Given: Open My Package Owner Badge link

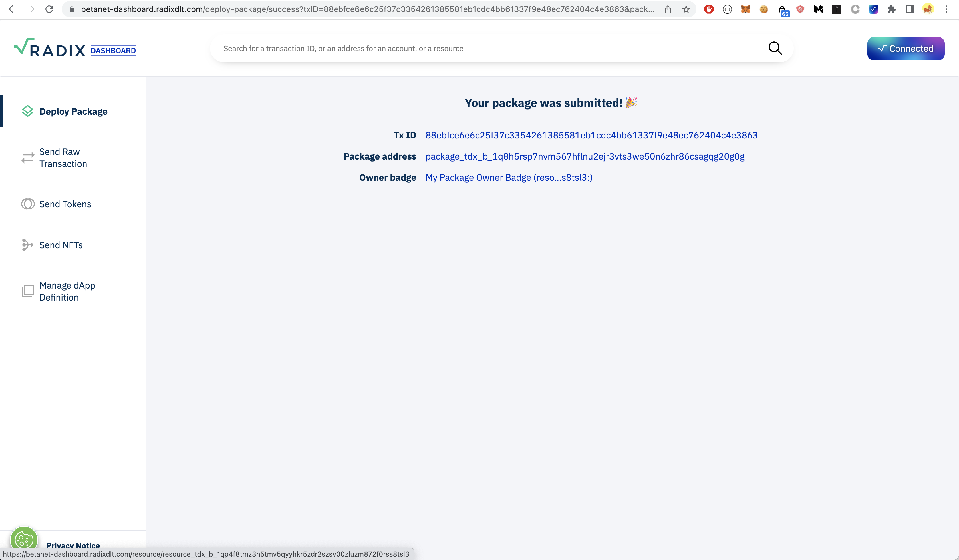Looking at the screenshot, I should coord(508,177).
